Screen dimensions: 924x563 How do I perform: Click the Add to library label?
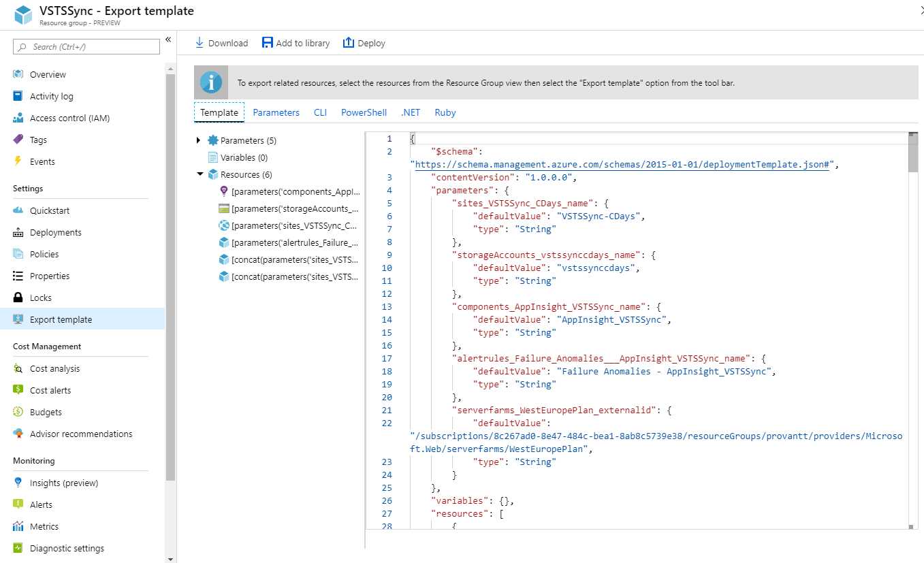pyautogui.click(x=303, y=43)
